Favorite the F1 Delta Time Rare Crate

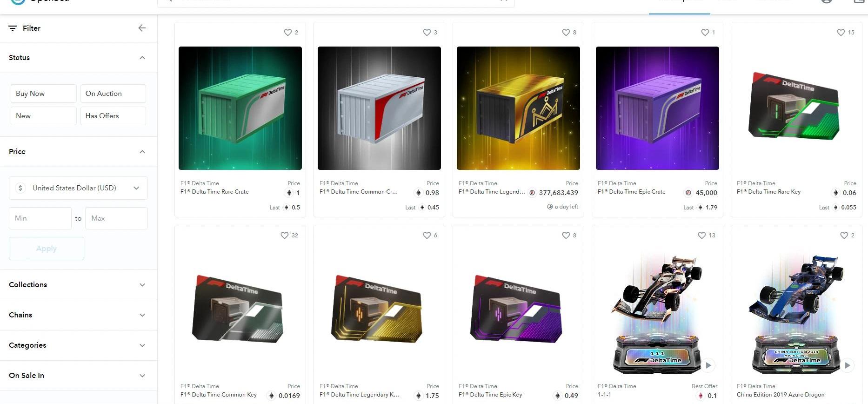pos(287,33)
